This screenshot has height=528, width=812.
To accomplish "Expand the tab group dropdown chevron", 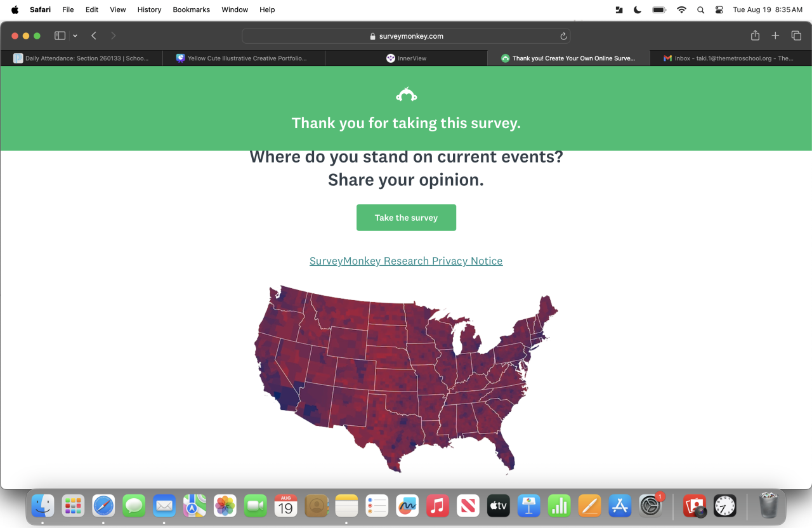I will pos(75,36).
